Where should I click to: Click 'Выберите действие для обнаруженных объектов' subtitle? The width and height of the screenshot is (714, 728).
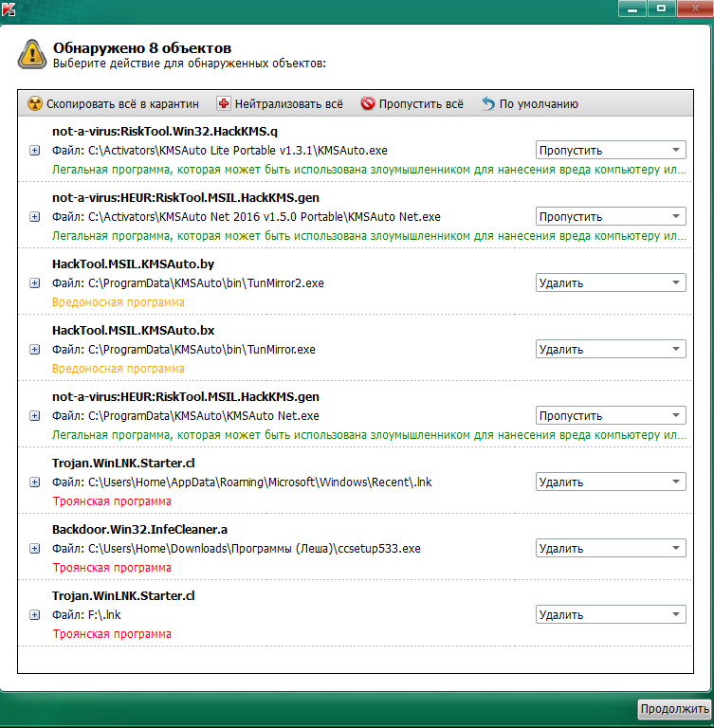190,64
